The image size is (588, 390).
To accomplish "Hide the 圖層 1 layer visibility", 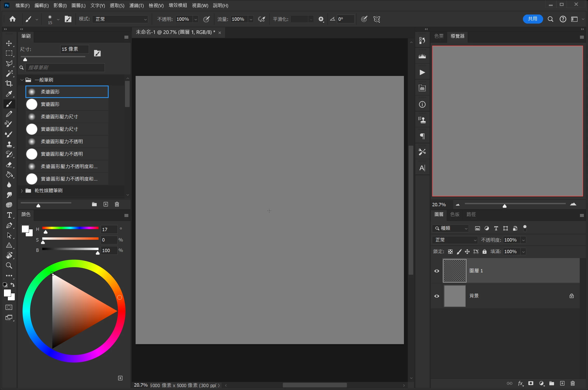I will pos(437,271).
